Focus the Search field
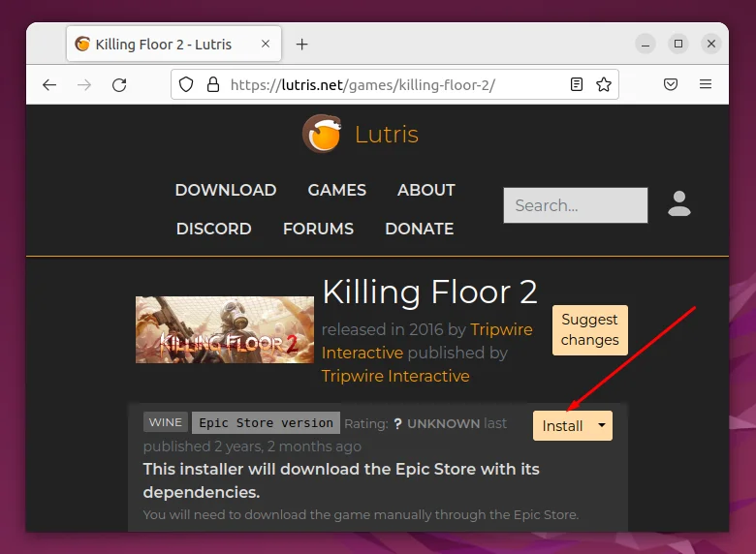The height and width of the screenshot is (554, 756). 576,205
